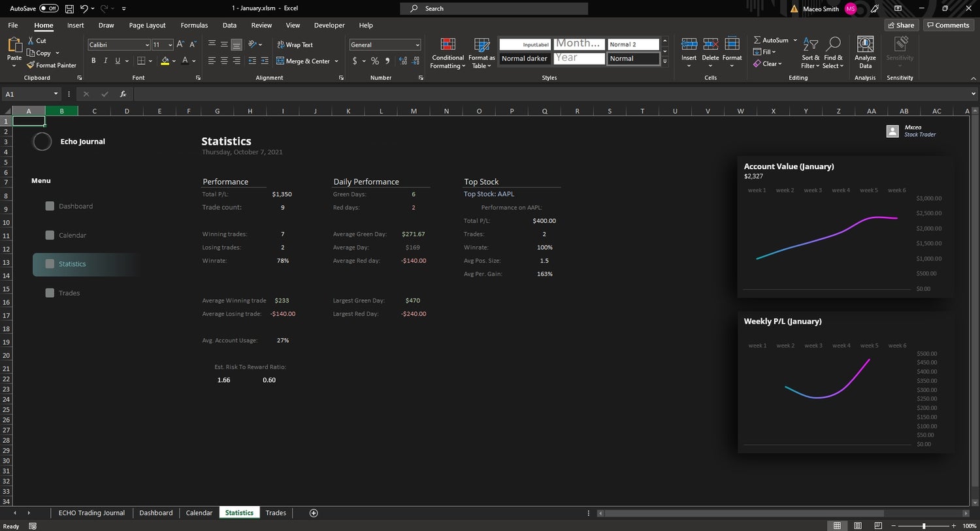Switch to the Trades sheet tab
This screenshot has width=980, height=531.
[x=276, y=513]
